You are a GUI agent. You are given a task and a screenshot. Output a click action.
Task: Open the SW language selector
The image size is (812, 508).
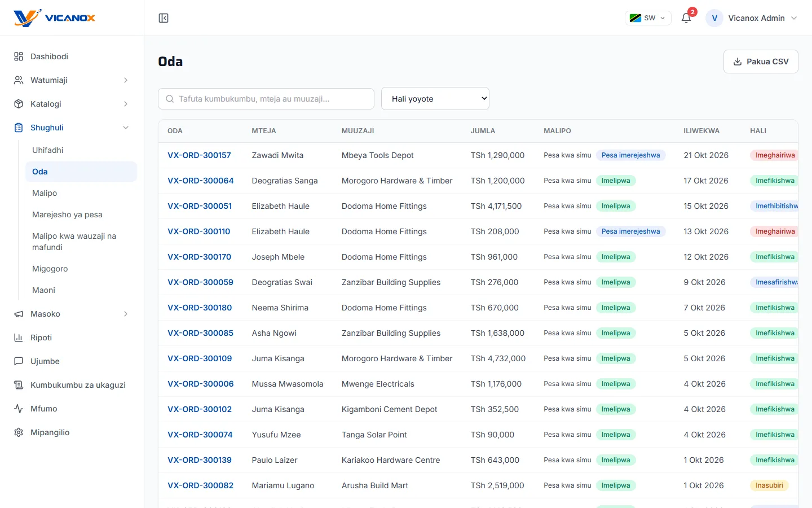(648, 18)
